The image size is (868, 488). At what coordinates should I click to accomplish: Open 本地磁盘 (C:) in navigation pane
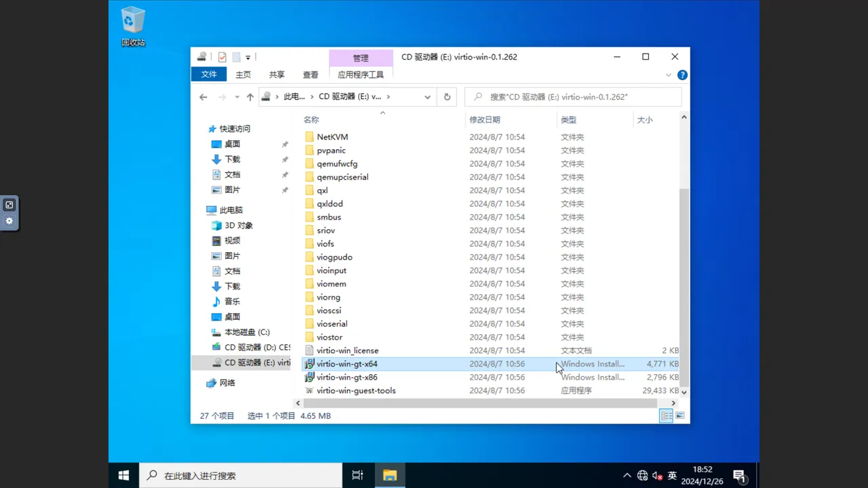click(x=247, y=332)
